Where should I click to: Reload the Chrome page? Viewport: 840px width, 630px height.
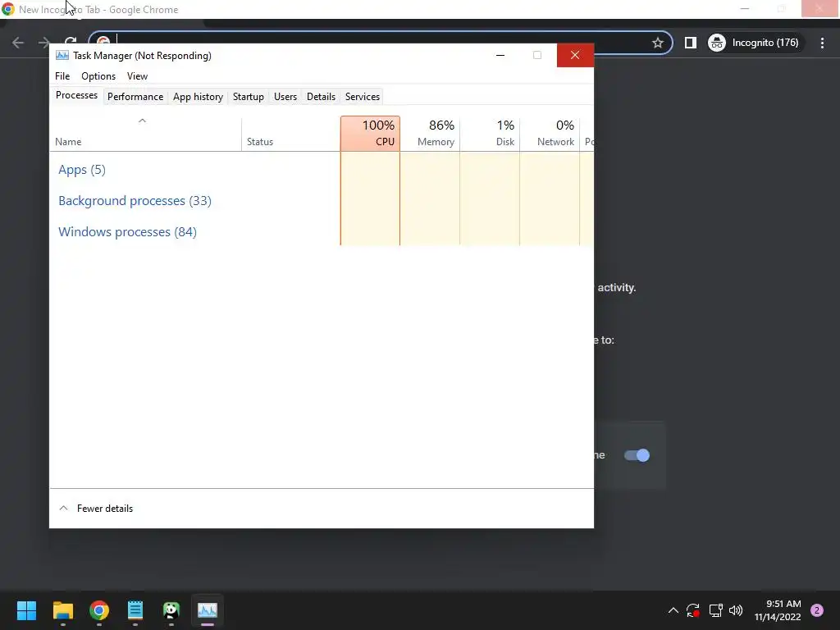(71, 41)
